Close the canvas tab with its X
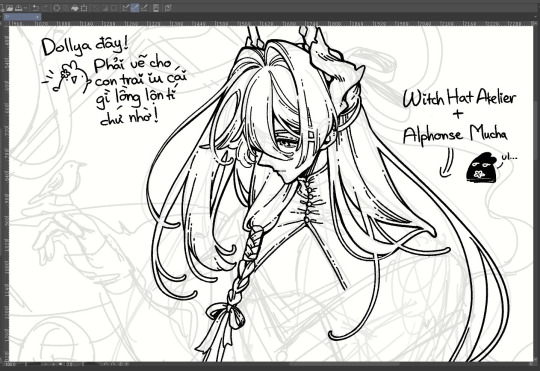 point(38,17)
